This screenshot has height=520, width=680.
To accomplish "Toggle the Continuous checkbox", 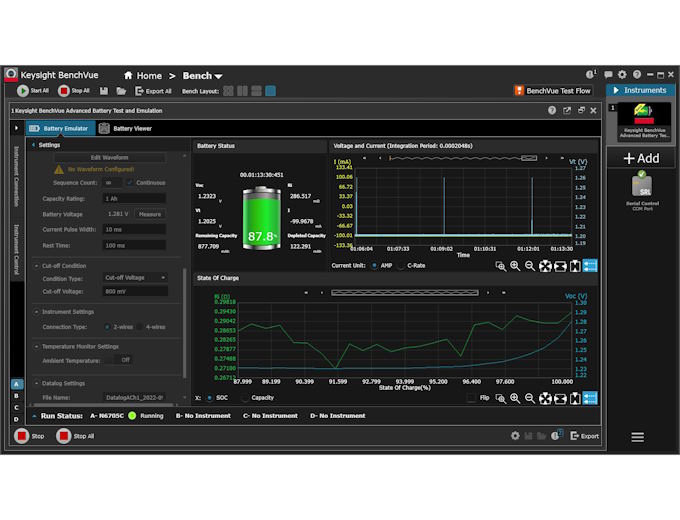I will pos(130,183).
